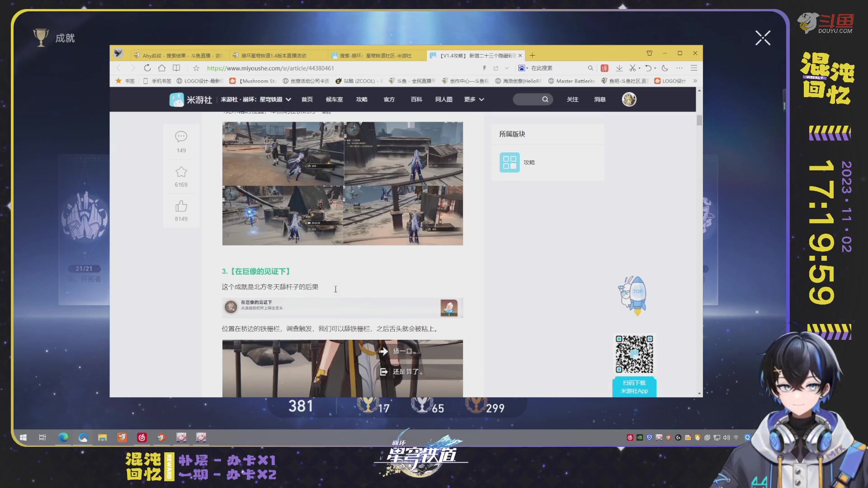The image size is (868, 488).
Task: Click the page vertical scrollbar thumb
Action: coord(699,120)
